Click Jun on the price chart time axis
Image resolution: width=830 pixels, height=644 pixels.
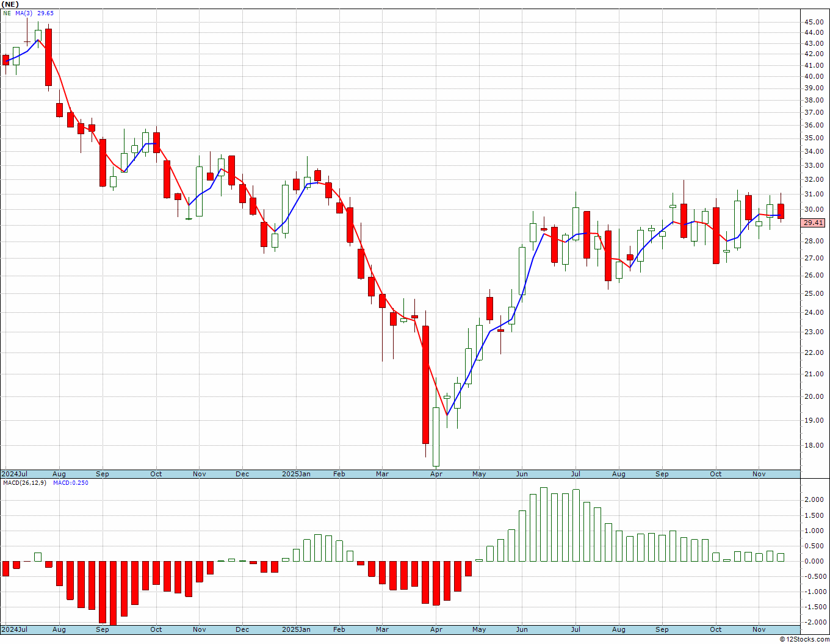522,474
